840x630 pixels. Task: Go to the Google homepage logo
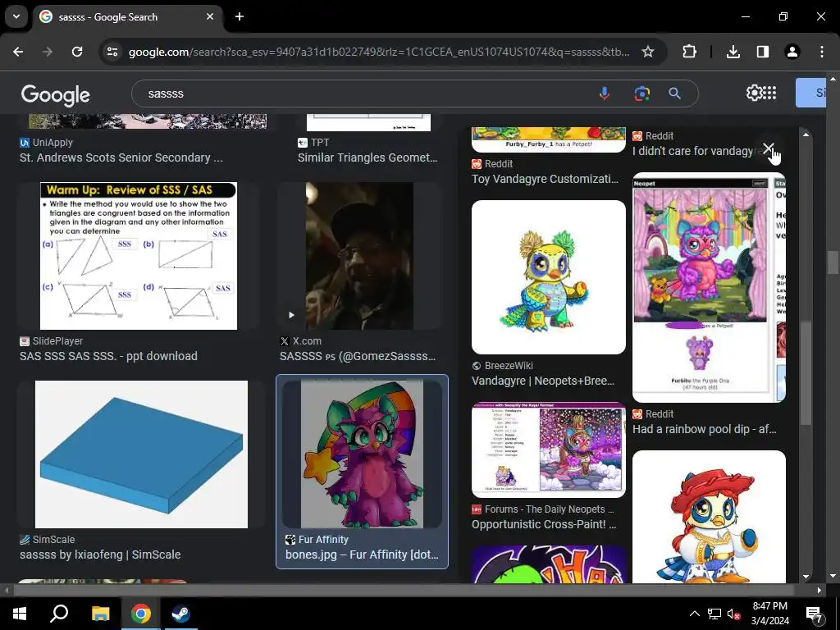pos(56,95)
